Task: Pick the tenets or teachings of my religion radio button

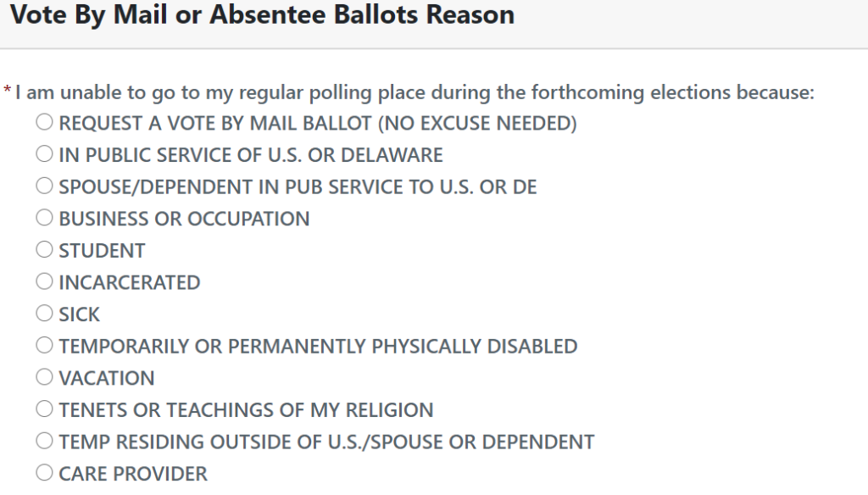Action: pyautogui.click(x=45, y=409)
